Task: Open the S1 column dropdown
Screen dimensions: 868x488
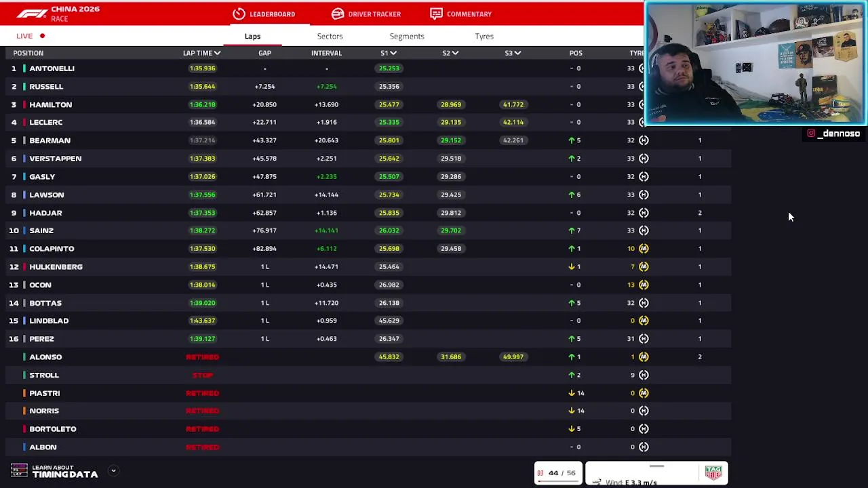Action: click(393, 53)
